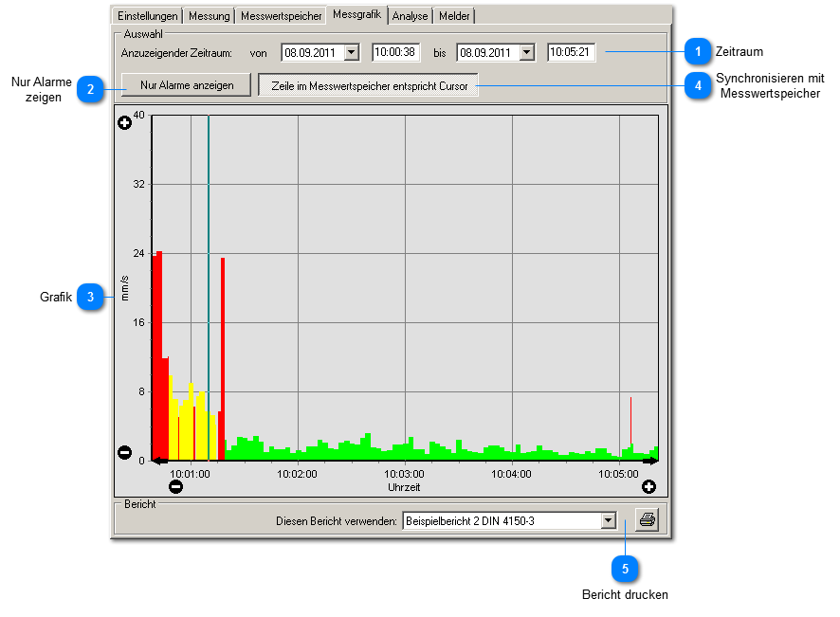Zoom in the Uhrzeit axis with plus icon
This screenshot has width=840, height=617.
pos(648,487)
